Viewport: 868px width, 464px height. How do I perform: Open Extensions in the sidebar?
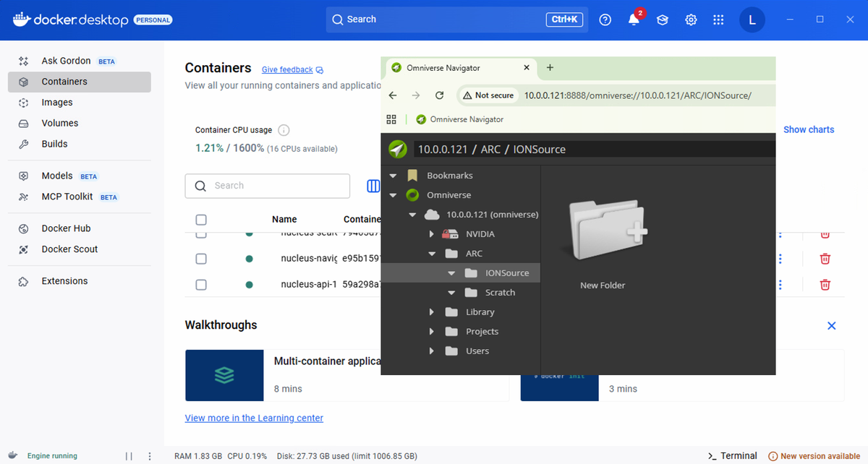point(80,281)
